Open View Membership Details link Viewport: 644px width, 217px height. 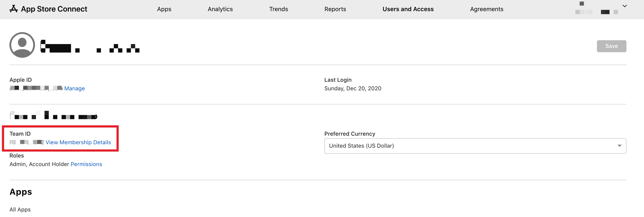pyautogui.click(x=78, y=142)
